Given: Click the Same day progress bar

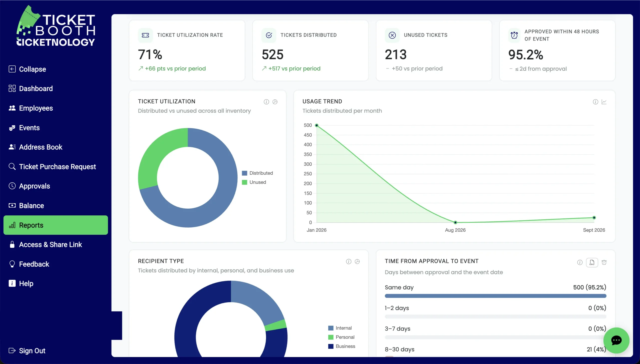Looking at the screenshot, I should tap(495, 296).
